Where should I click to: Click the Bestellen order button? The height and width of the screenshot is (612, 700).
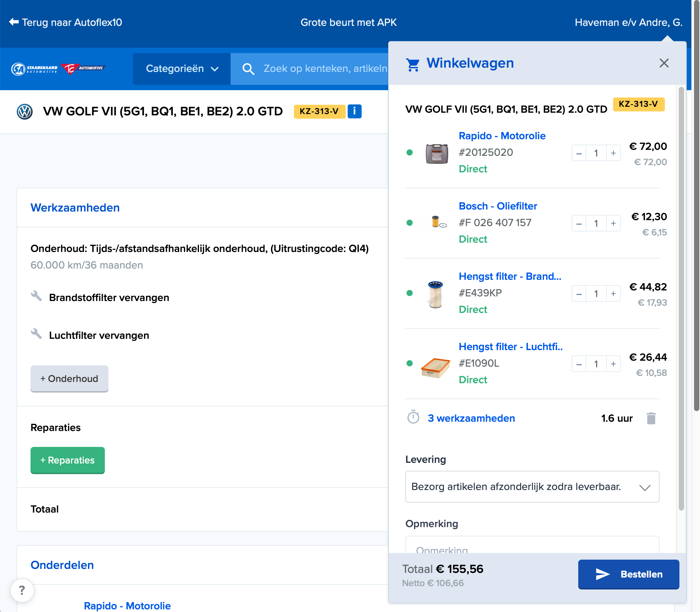pyautogui.click(x=628, y=574)
